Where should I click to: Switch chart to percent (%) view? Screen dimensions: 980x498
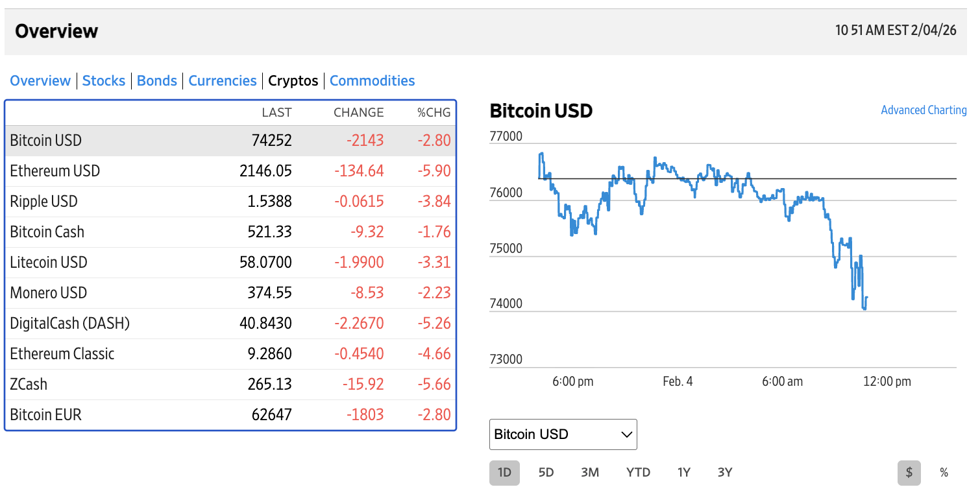tap(944, 473)
